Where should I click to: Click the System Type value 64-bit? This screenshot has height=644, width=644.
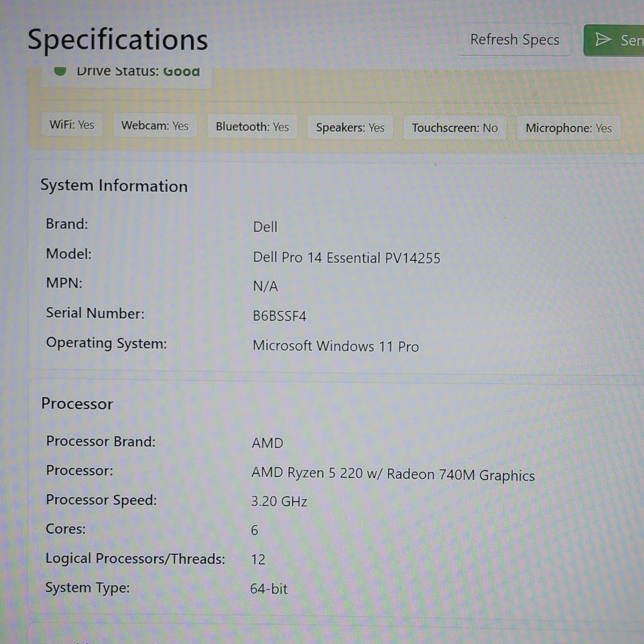coord(269,589)
